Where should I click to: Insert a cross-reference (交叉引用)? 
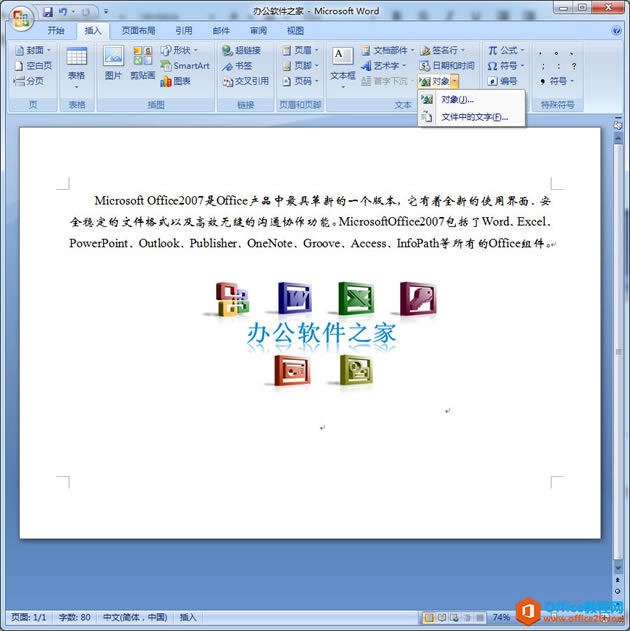tap(246, 81)
